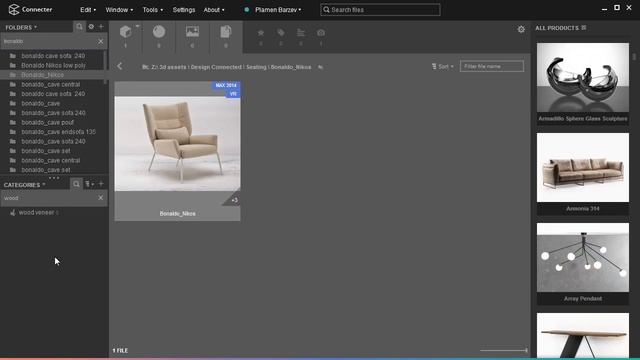The width and height of the screenshot is (640, 360).
Task: Add a new category with plus icon
Action: (x=101, y=184)
